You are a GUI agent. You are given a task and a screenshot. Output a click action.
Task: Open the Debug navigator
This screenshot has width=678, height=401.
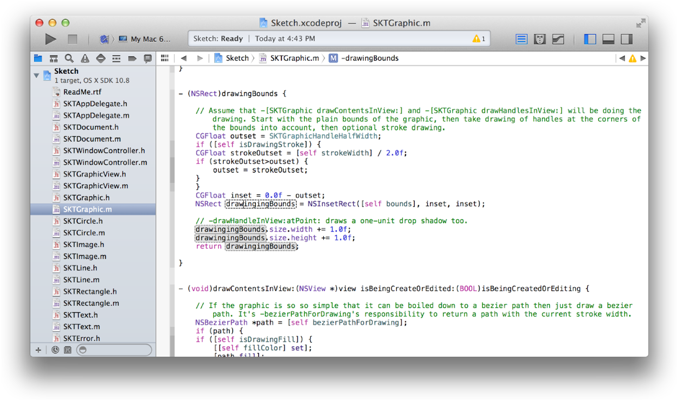116,58
